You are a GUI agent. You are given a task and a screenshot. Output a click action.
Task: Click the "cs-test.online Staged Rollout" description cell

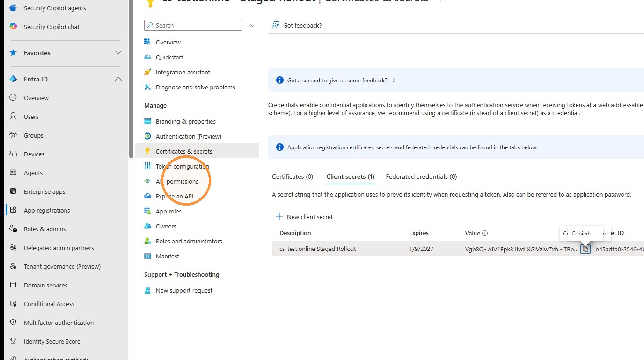[x=318, y=249]
